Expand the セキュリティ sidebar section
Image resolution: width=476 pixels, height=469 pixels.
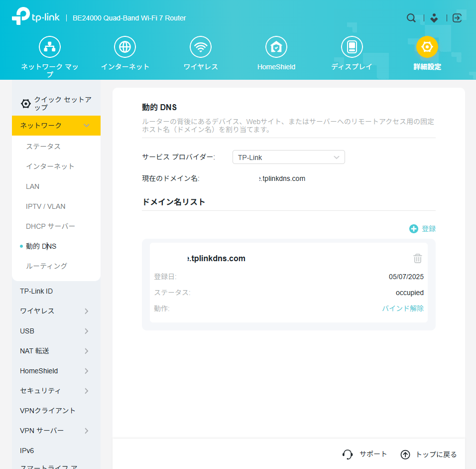coord(56,391)
